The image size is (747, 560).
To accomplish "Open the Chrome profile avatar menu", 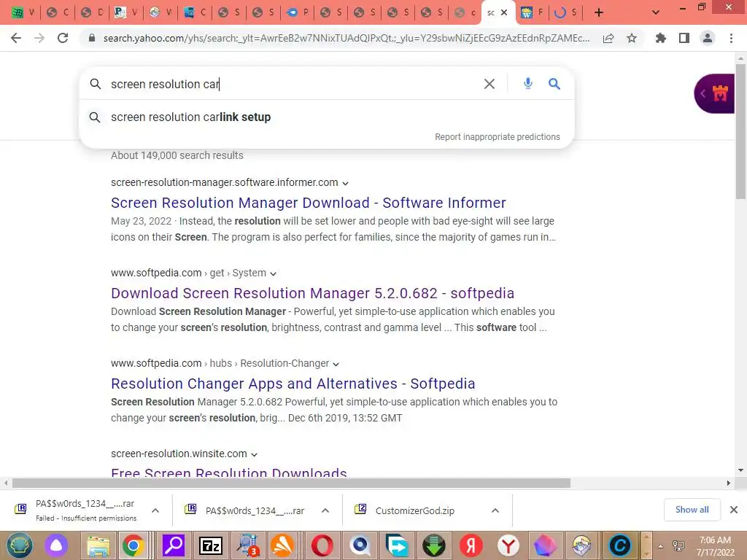I will (708, 38).
